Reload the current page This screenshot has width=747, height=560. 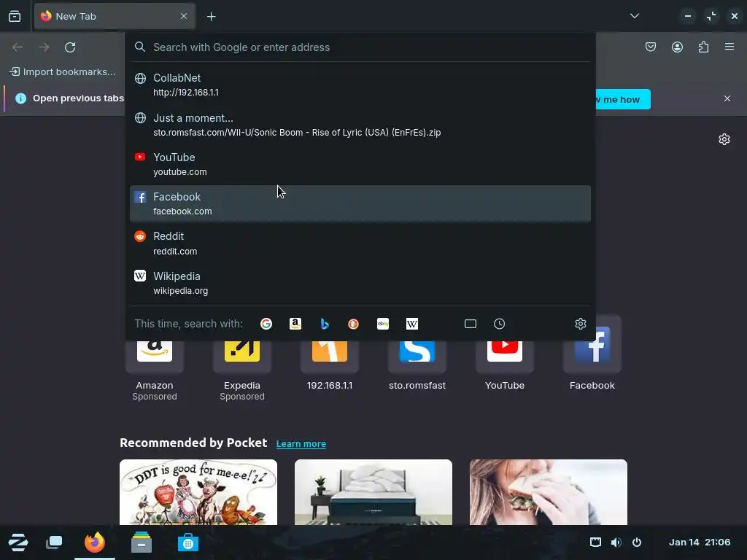pos(70,47)
